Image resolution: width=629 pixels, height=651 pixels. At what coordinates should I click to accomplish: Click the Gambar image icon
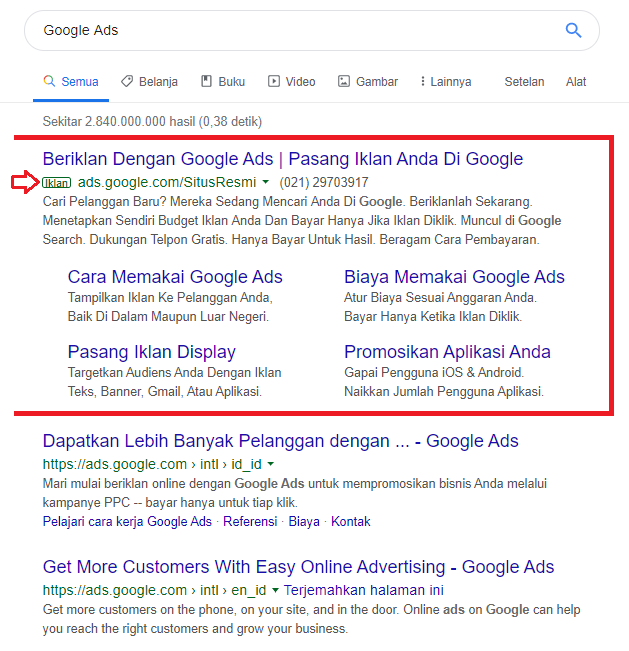point(344,81)
